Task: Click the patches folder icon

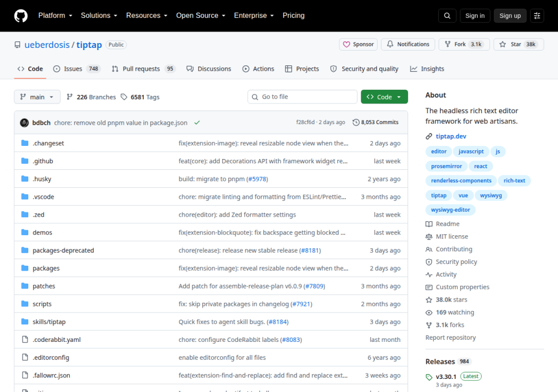Action: [x=25, y=286]
